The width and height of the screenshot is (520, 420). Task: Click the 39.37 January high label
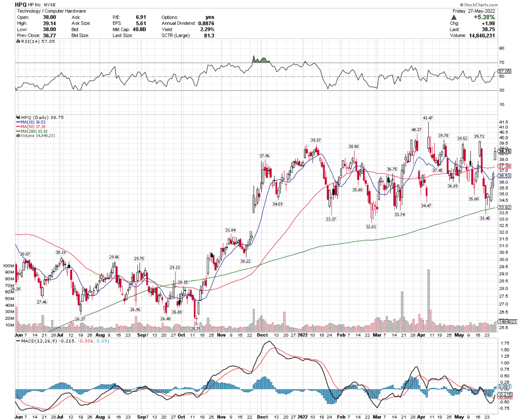pos(316,140)
